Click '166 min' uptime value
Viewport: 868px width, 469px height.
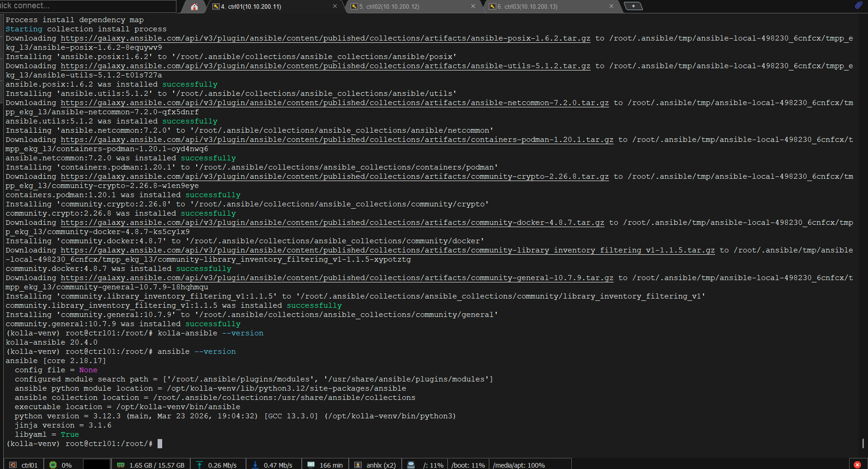331,465
